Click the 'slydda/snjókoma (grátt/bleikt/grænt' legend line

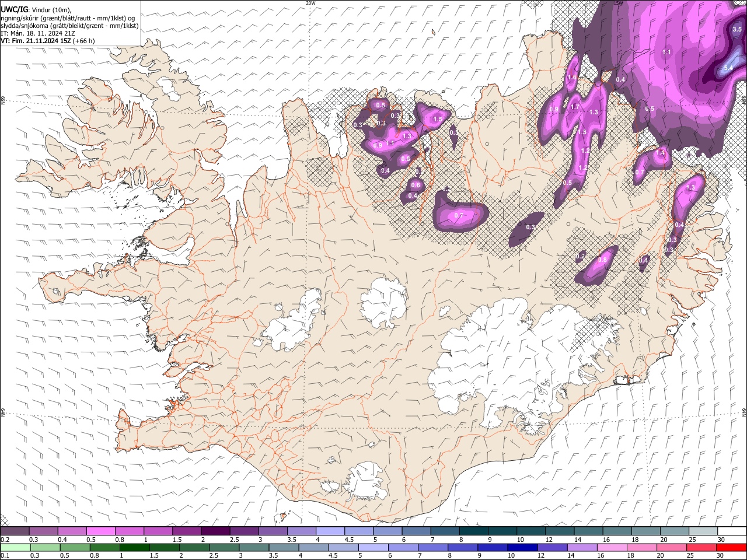tap(69, 26)
